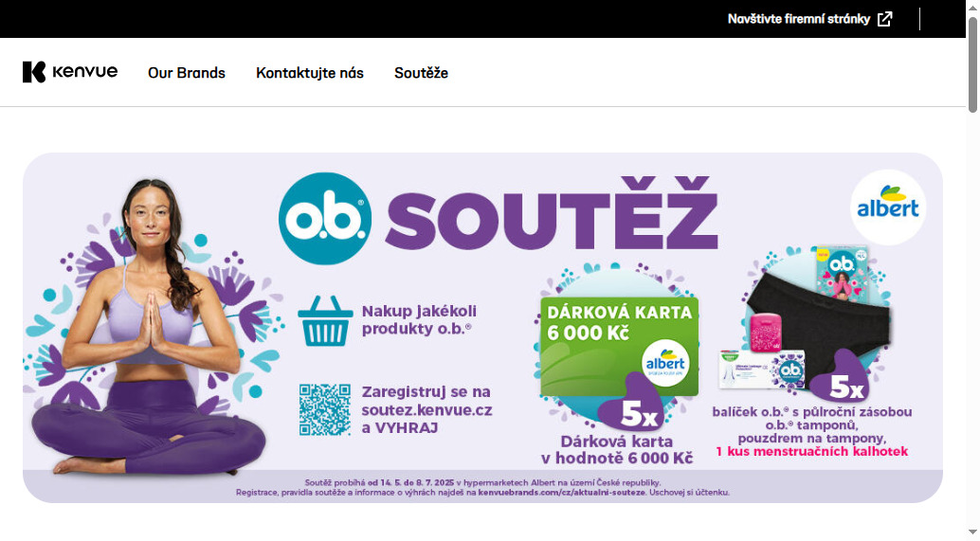Open Kontaktujte nás page
Image resolution: width=980 pixels, height=541 pixels.
pos(310,72)
